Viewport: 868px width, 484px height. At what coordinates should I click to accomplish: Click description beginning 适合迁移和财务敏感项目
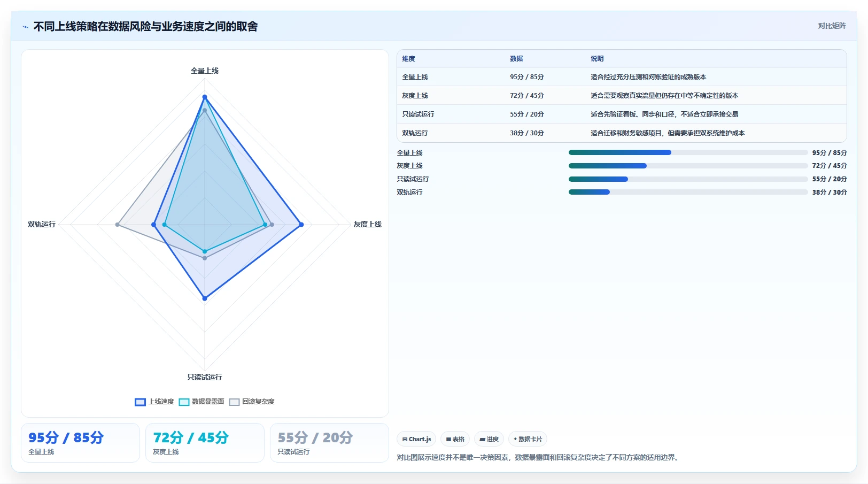pos(668,133)
